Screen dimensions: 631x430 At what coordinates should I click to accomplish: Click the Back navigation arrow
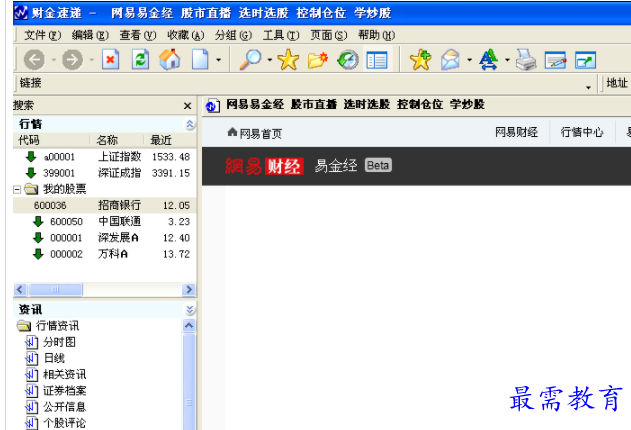tap(34, 60)
